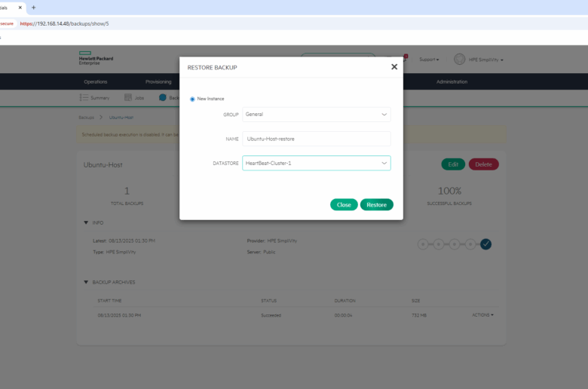Click the Summary list icon

click(x=84, y=97)
